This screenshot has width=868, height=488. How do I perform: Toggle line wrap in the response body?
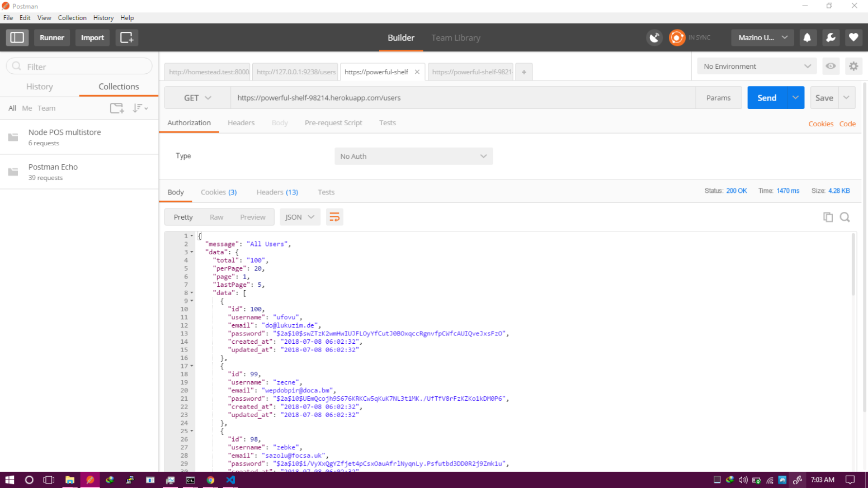(x=334, y=217)
